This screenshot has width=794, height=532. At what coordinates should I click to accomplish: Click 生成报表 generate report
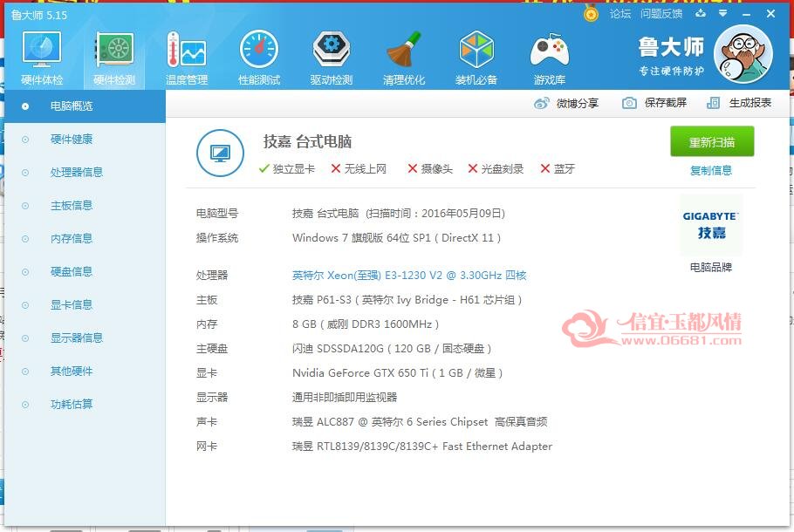[739, 103]
